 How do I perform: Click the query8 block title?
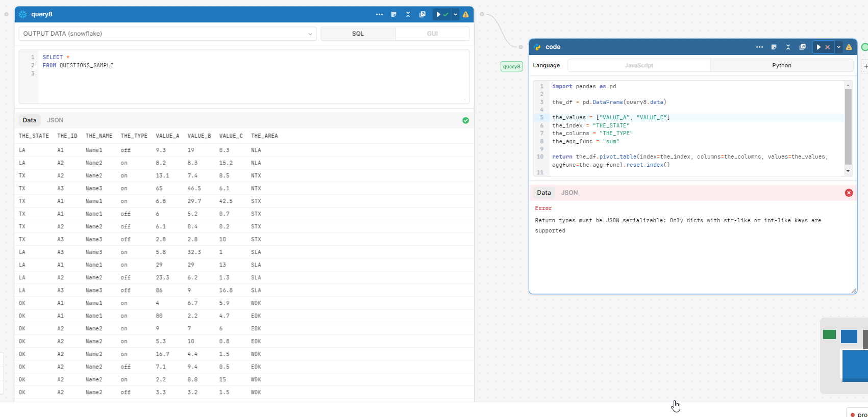click(42, 14)
